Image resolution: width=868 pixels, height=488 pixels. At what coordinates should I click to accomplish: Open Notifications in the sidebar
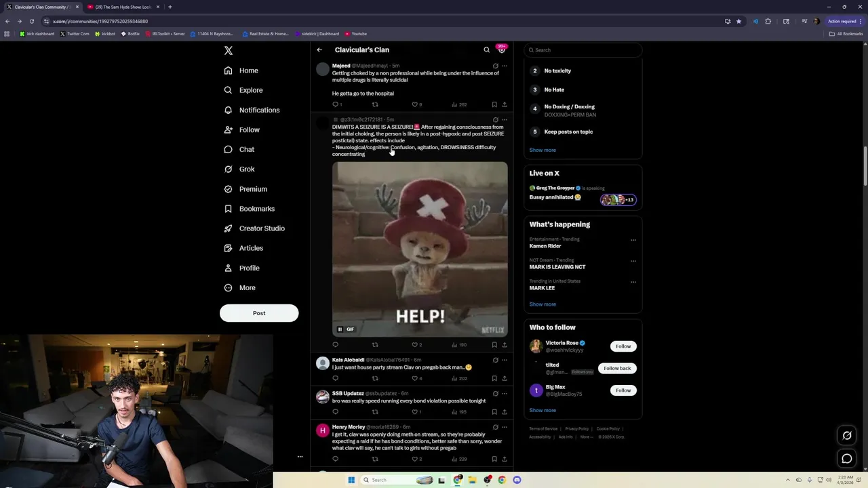[x=252, y=110]
